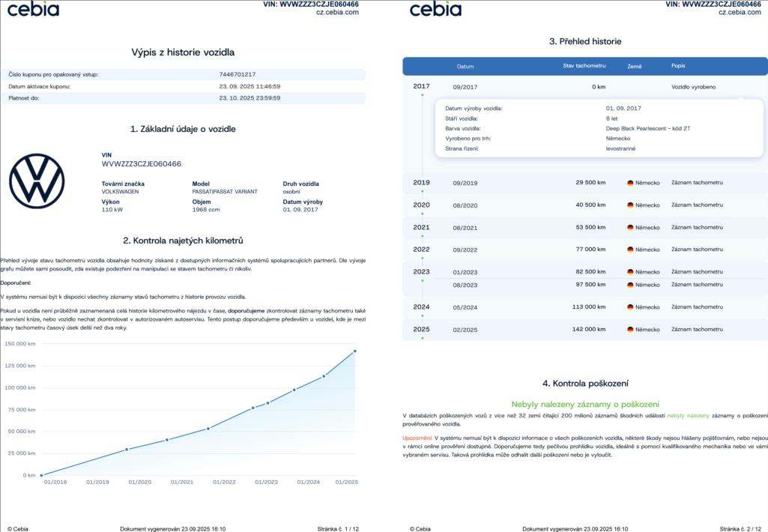Open the cz.cebia.com link on the right page
This screenshot has height=532, width=768.
pos(740,13)
